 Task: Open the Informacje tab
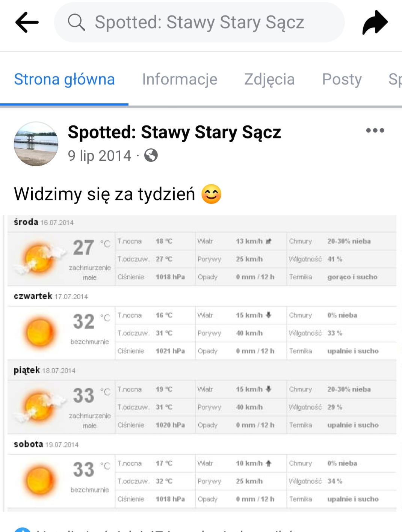pos(180,80)
